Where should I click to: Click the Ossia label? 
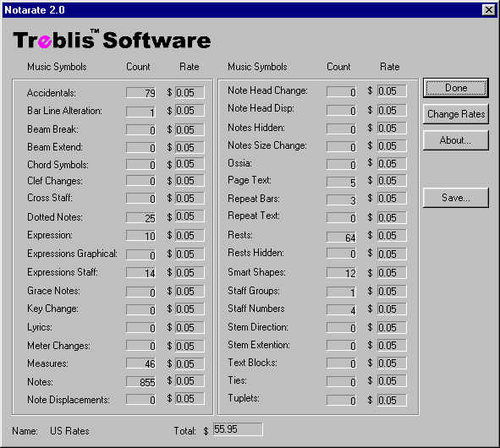coord(239,163)
